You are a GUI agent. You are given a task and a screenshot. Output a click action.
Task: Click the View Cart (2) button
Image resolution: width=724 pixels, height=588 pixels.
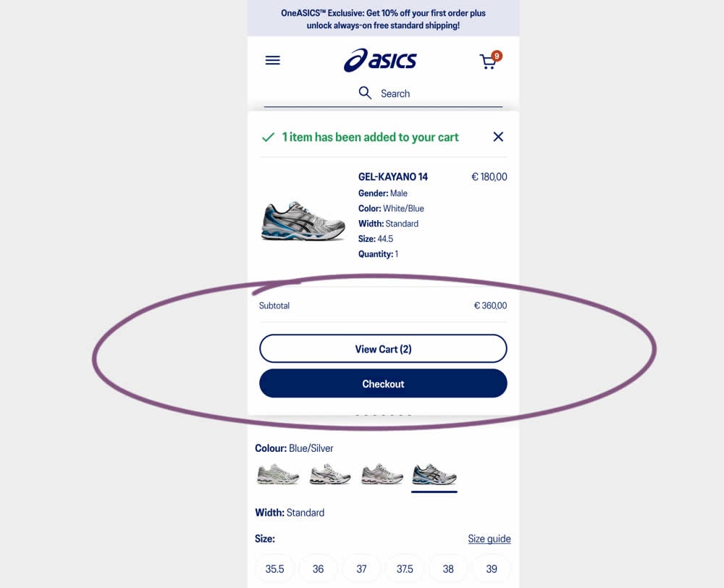(383, 349)
